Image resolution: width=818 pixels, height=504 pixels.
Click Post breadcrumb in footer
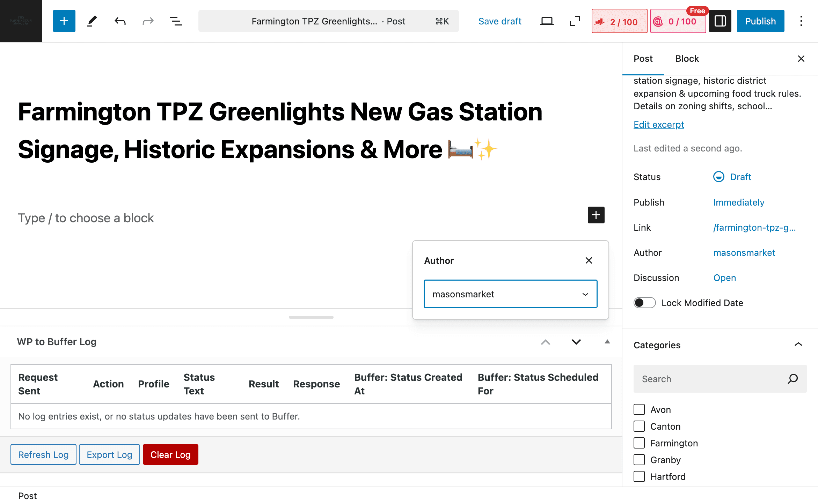(x=27, y=496)
